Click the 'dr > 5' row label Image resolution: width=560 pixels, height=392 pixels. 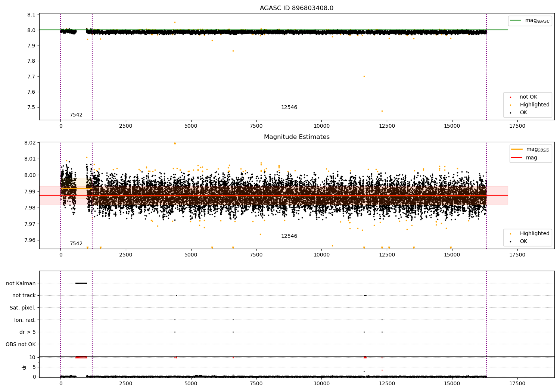(x=27, y=332)
